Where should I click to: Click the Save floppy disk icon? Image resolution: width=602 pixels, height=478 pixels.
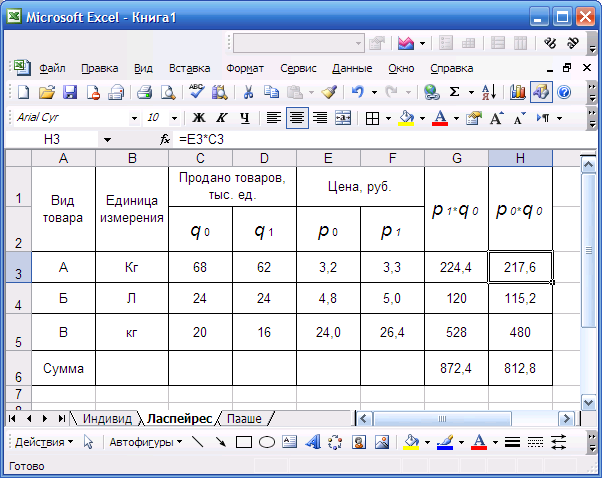[x=70, y=92]
